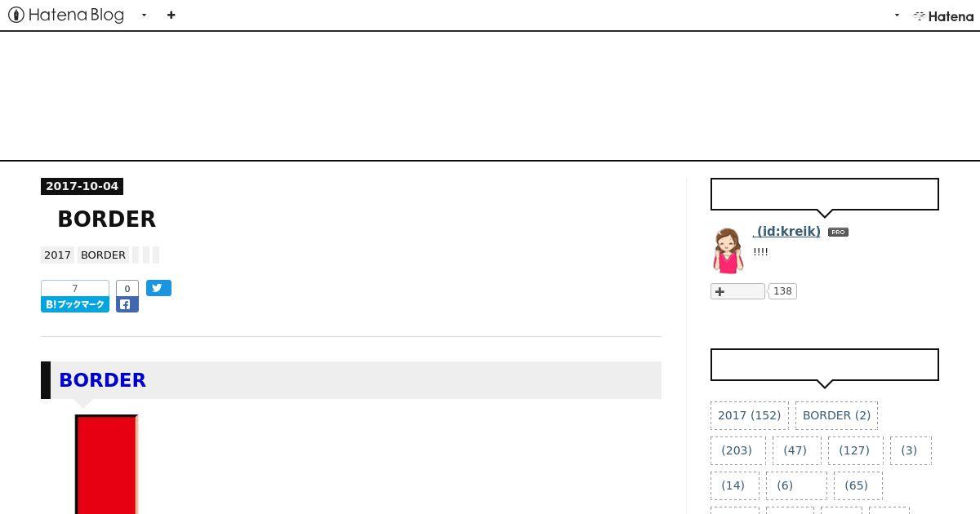
Task: Select the category tag showing (203)
Action: pos(737,450)
